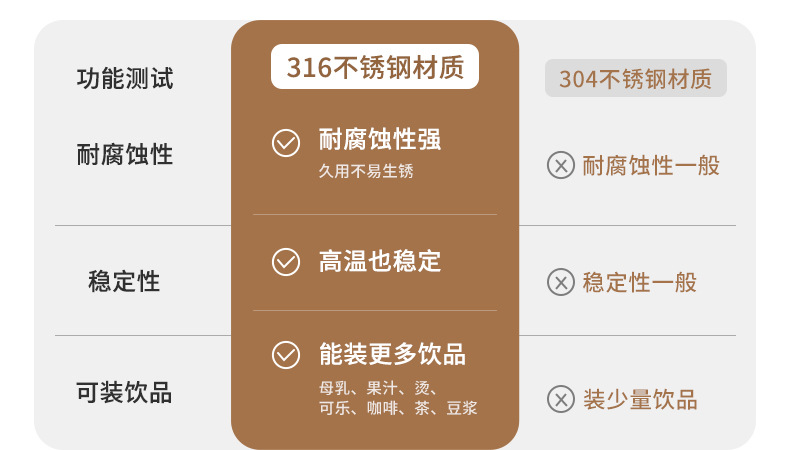The image size is (790, 450).
Task: Click the 稳定性 row label
Action: 125,281
